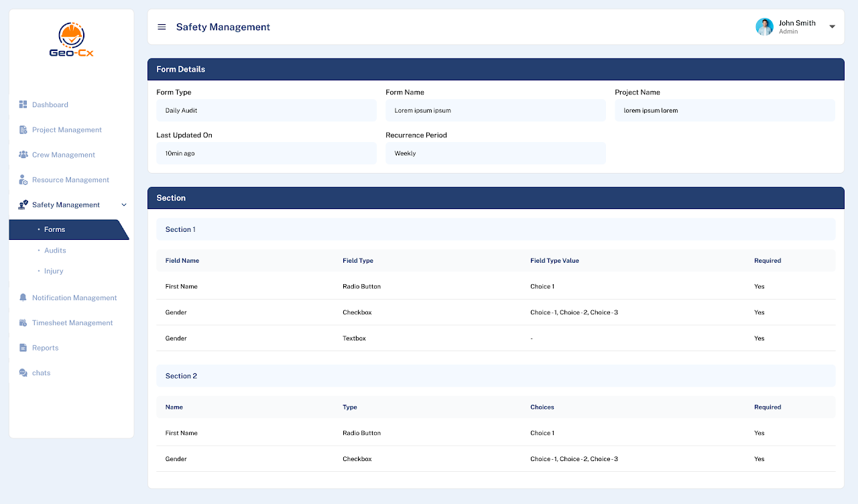The height and width of the screenshot is (504, 858).
Task: Click the chats speech bubble icon
Action: (23, 373)
